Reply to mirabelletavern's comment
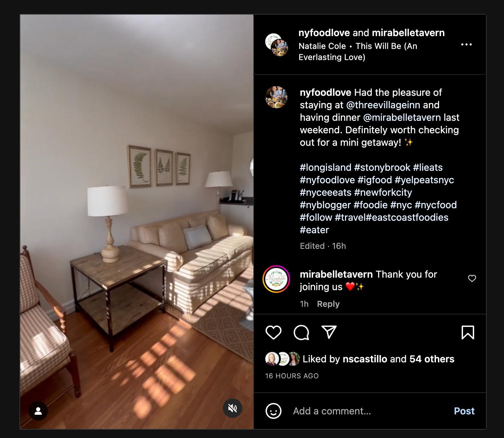 (x=328, y=304)
